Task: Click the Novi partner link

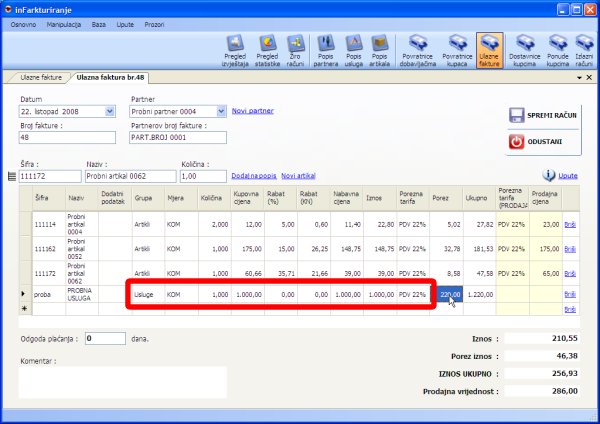Action: click(252, 111)
